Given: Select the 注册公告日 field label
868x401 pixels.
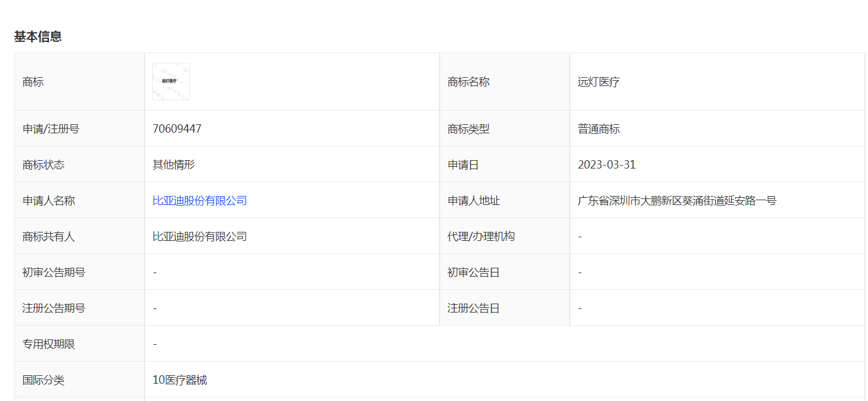Looking at the screenshot, I should coord(474,308).
